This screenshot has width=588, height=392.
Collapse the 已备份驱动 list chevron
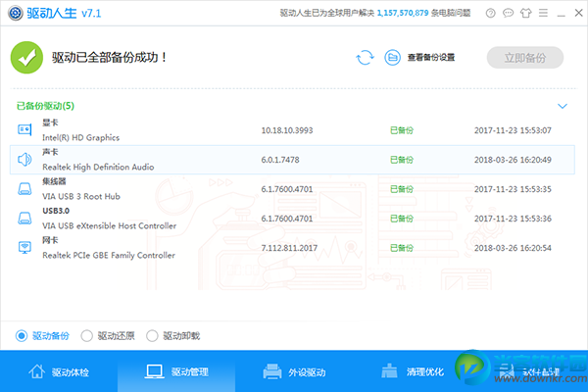point(563,106)
